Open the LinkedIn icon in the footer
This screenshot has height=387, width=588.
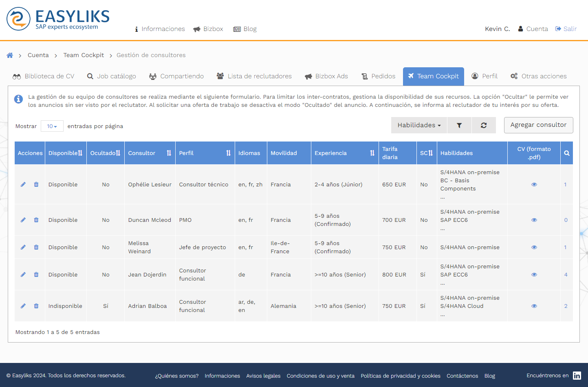577,376
